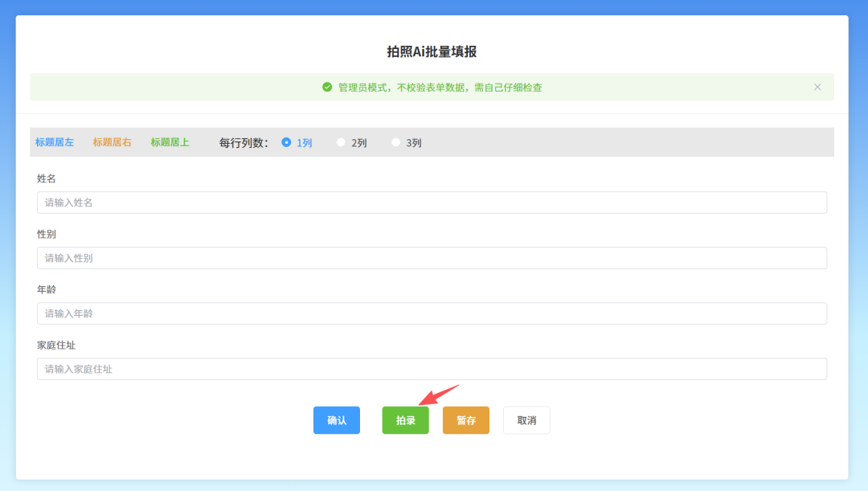Click the green success check icon
Image resolution: width=868 pixels, height=491 pixels.
[x=327, y=87]
